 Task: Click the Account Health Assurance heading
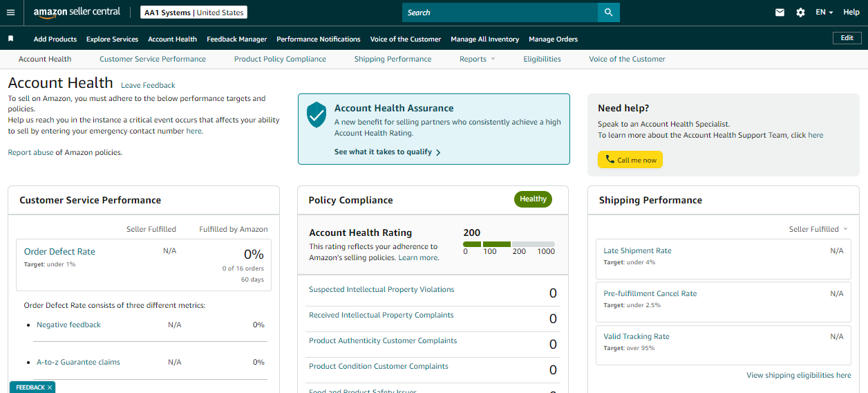(x=394, y=108)
